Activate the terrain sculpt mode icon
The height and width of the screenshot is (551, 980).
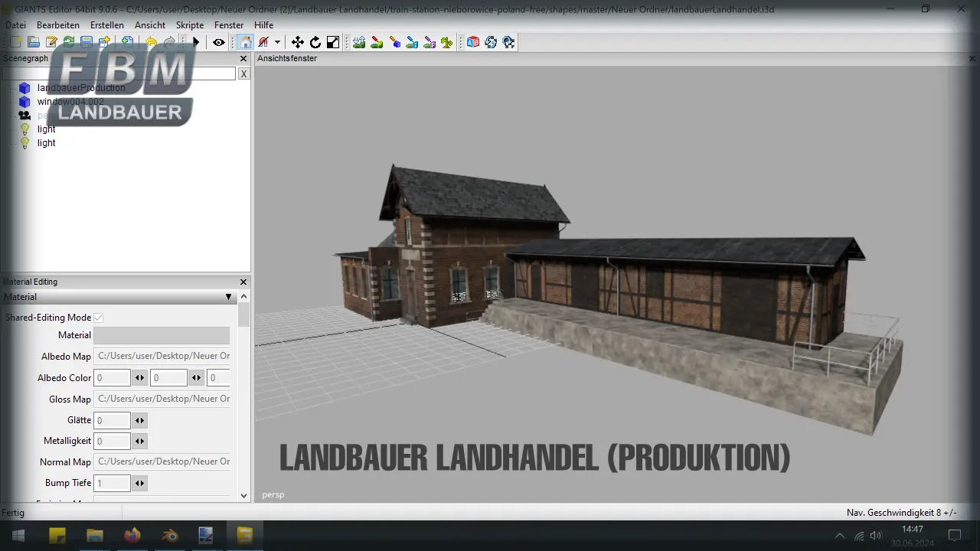359,42
